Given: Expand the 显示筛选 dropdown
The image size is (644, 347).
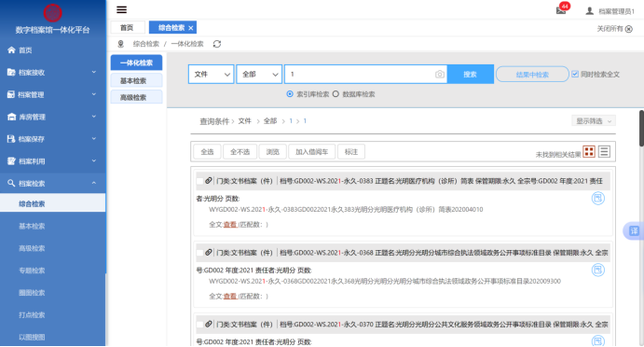Looking at the screenshot, I should click(x=594, y=121).
